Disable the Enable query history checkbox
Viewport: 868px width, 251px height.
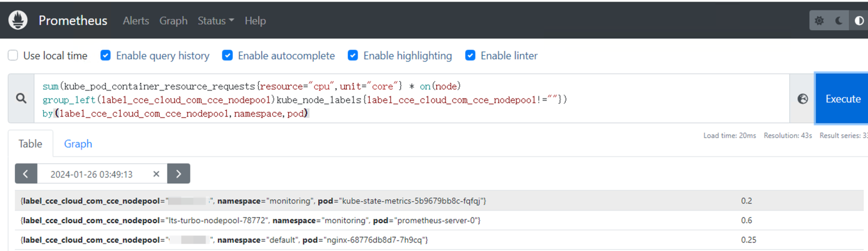point(105,56)
